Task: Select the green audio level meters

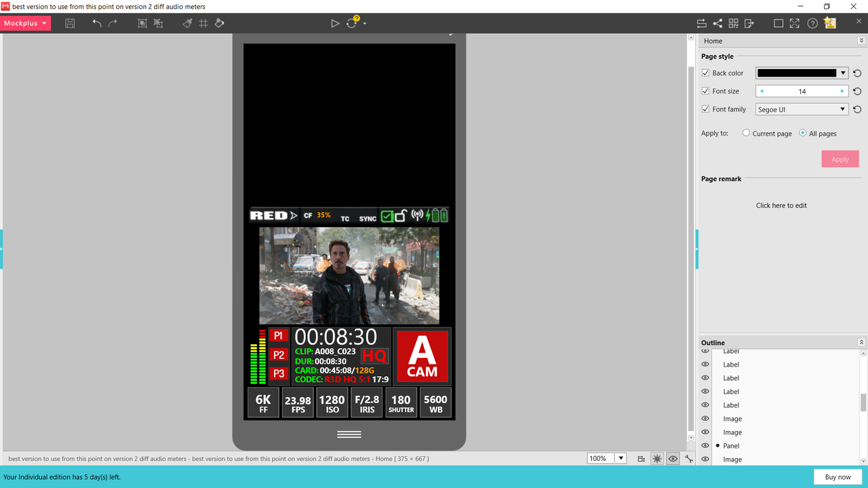Action: [258, 357]
